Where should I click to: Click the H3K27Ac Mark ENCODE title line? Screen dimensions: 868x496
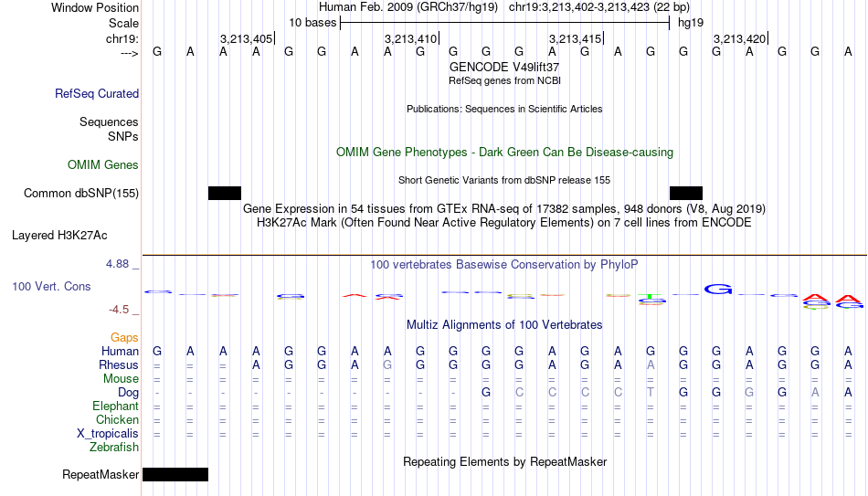point(504,223)
